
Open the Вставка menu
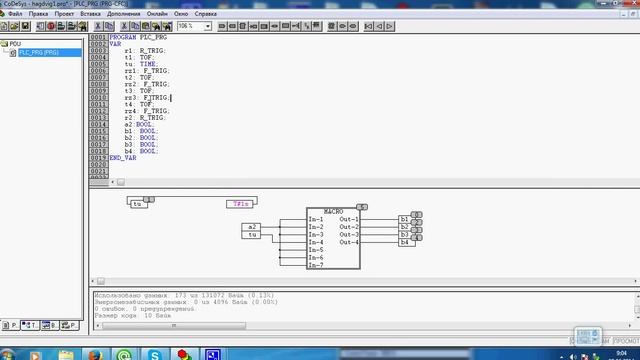point(90,13)
